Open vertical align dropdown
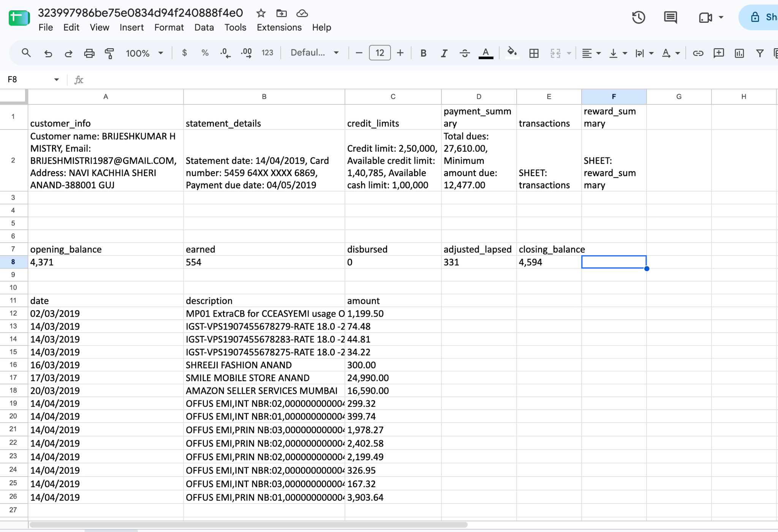 (618, 53)
